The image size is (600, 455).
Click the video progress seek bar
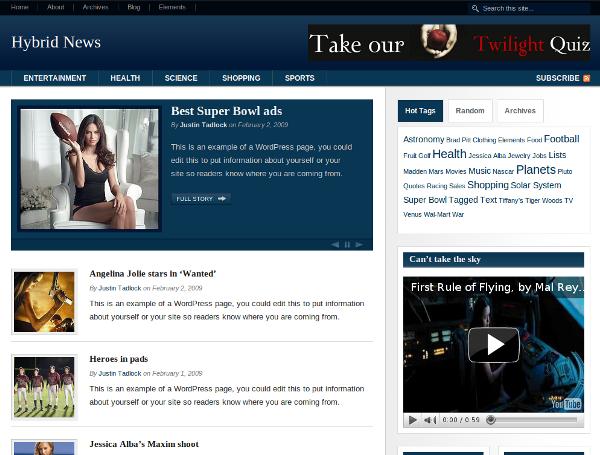pyautogui.click(x=533, y=420)
